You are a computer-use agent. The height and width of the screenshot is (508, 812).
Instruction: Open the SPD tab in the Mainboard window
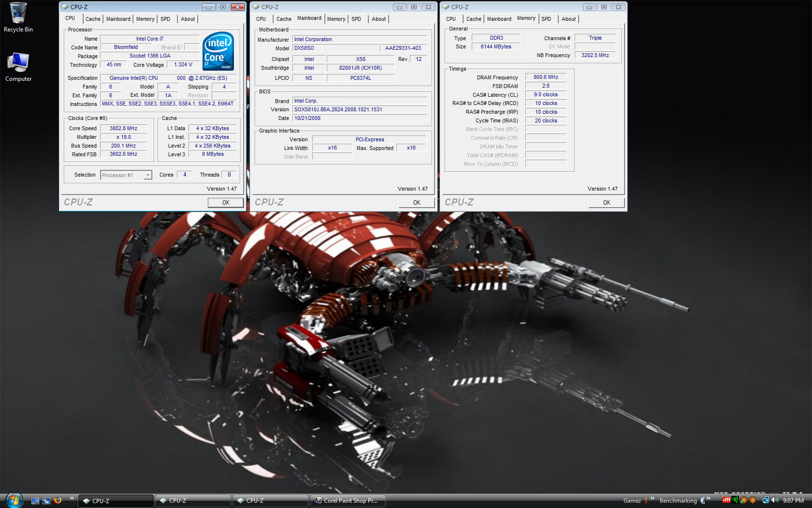[x=356, y=19]
